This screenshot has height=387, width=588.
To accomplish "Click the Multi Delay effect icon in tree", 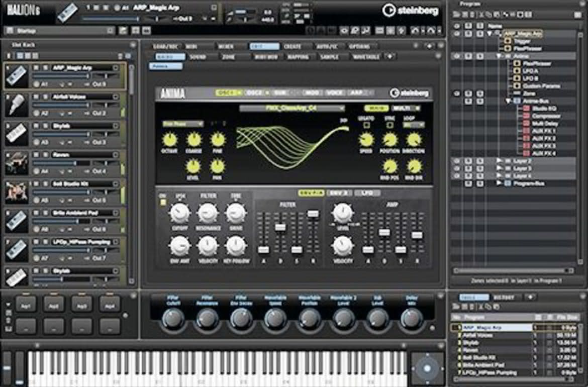I will (x=526, y=123).
